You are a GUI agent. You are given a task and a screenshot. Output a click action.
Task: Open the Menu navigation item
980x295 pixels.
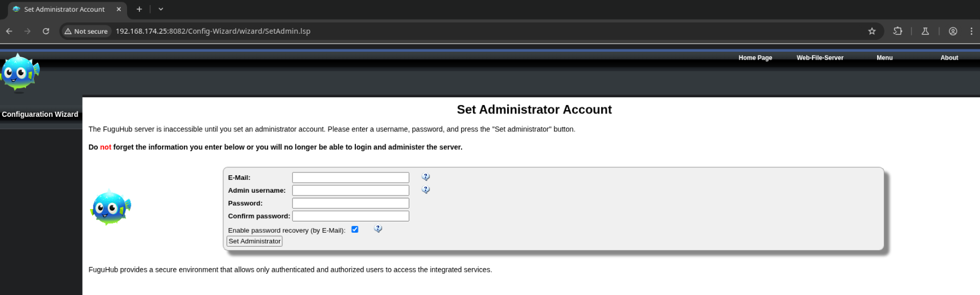coord(884,58)
